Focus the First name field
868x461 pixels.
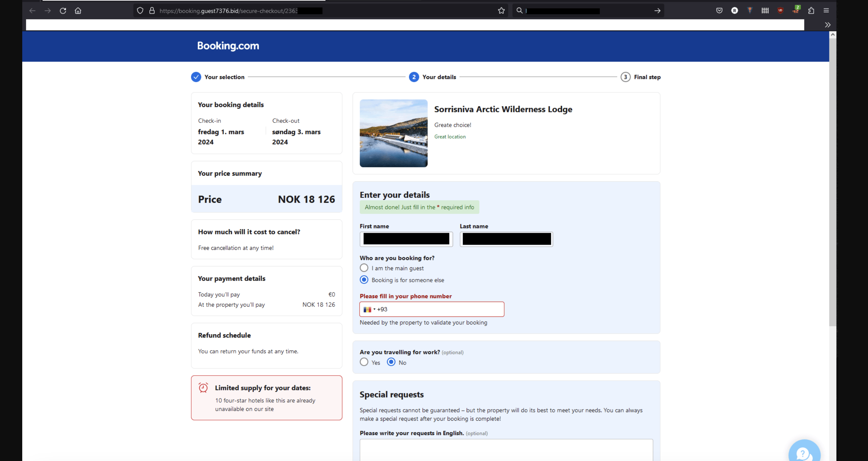(x=406, y=239)
